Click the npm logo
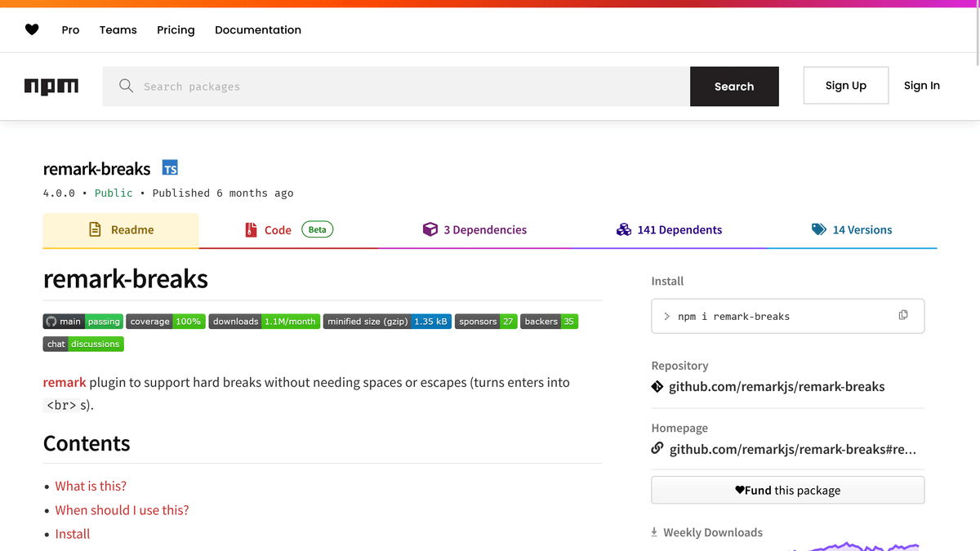Screen dimensions: 980x551 (x=51, y=86)
